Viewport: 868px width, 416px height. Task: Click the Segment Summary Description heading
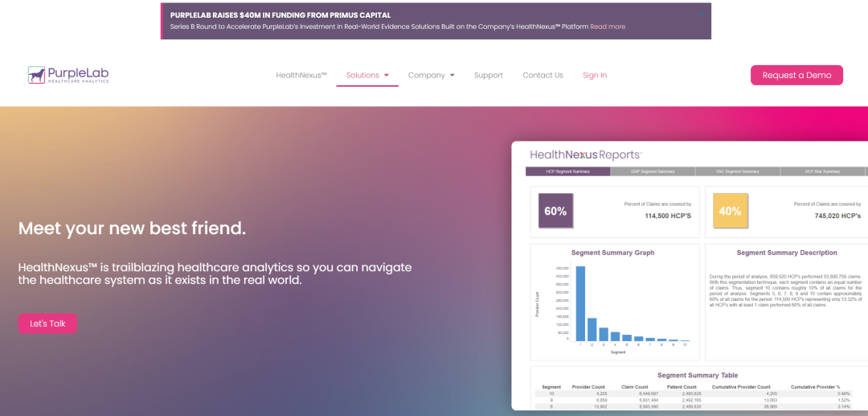tap(787, 253)
